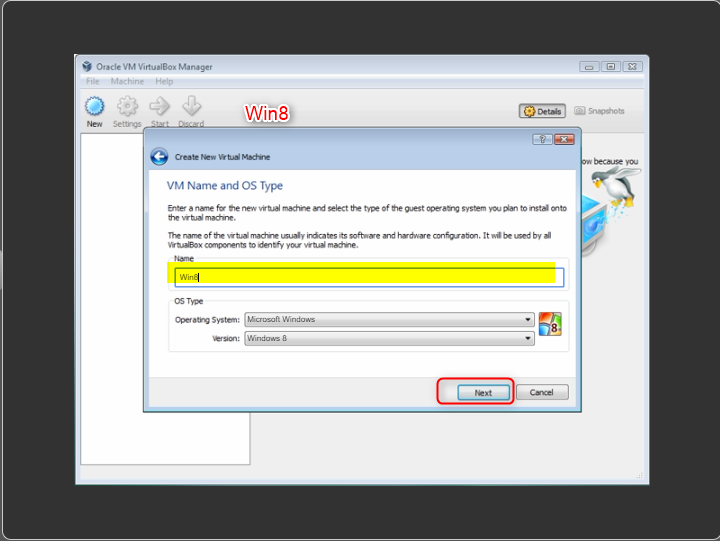Click the Next button

pos(483,393)
